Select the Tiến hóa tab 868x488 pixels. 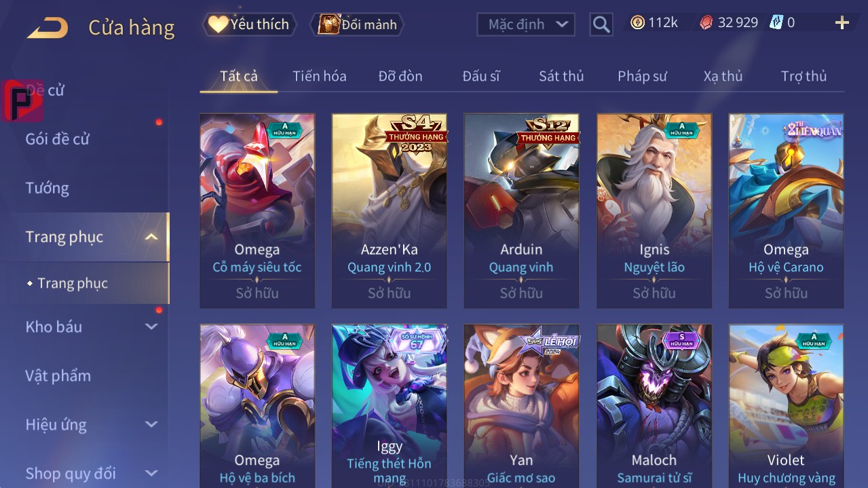point(320,76)
